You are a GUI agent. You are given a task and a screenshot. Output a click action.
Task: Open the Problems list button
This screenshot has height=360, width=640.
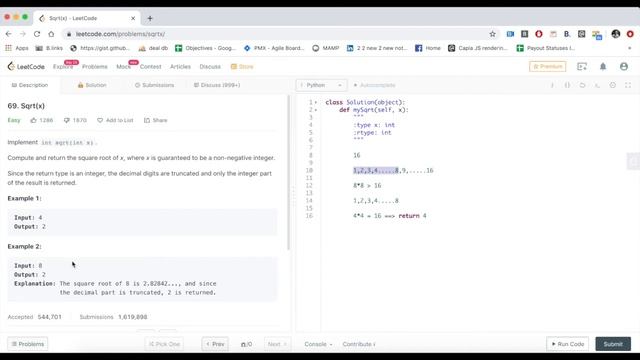coord(28,344)
